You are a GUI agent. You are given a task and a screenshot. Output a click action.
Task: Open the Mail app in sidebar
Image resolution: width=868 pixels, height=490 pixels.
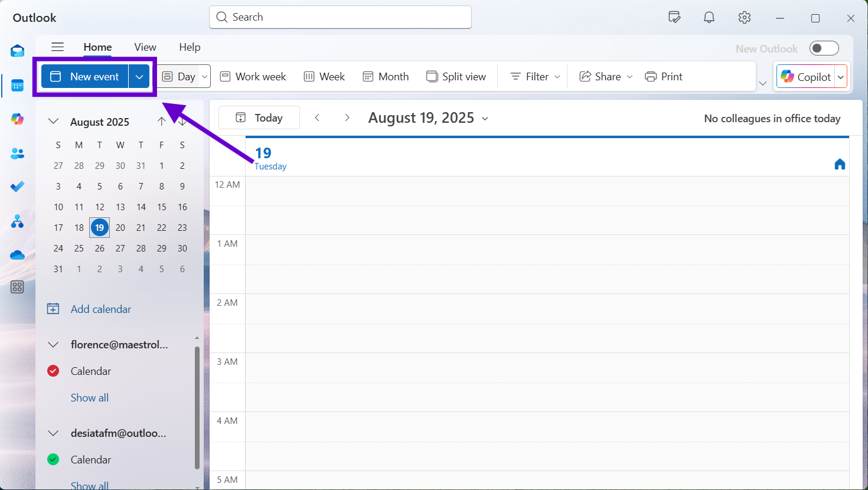[x=17, y=51]
